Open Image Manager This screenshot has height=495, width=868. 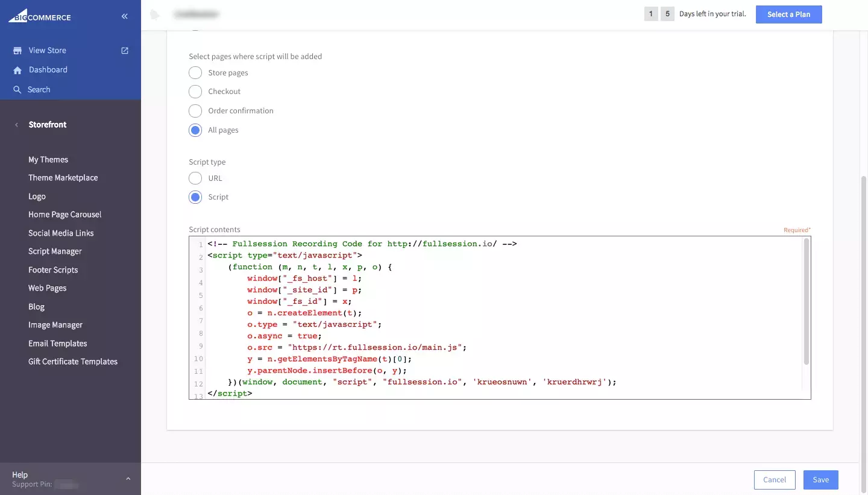[55, 325]
